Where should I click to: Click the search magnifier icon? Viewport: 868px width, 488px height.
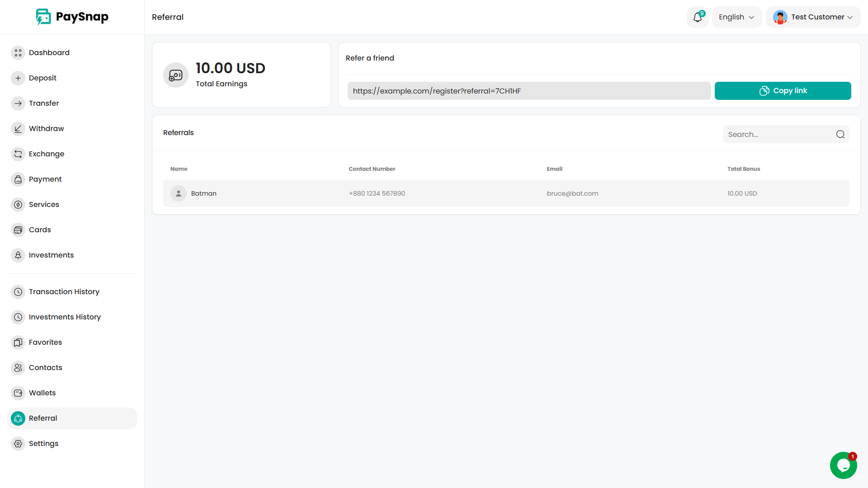tap(840, 134)
